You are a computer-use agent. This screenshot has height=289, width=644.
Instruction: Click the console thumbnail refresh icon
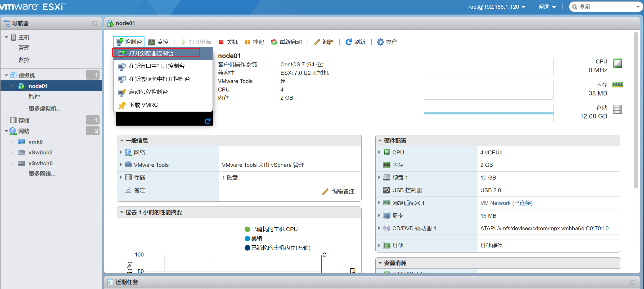pos(207,121)
